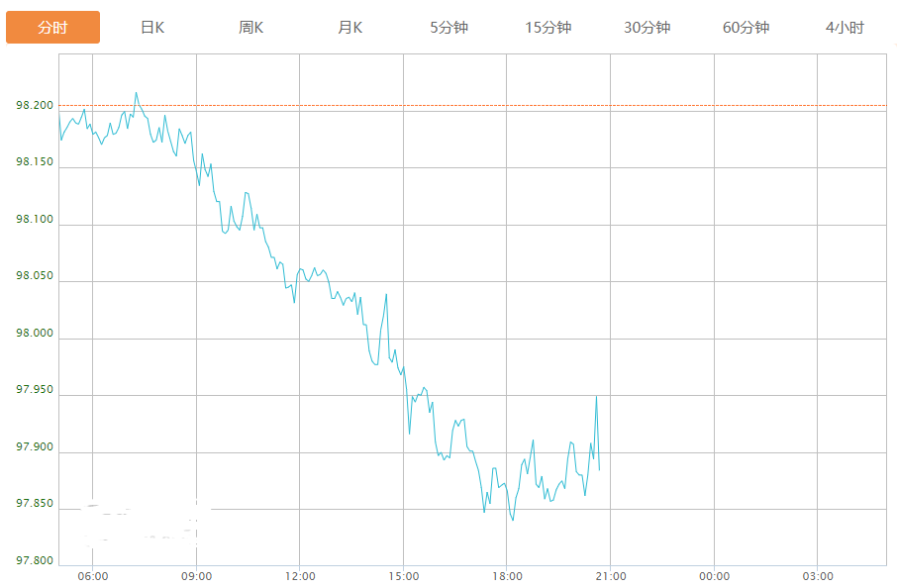Switch to the 日K chart tab

click(x=152, y=28)
